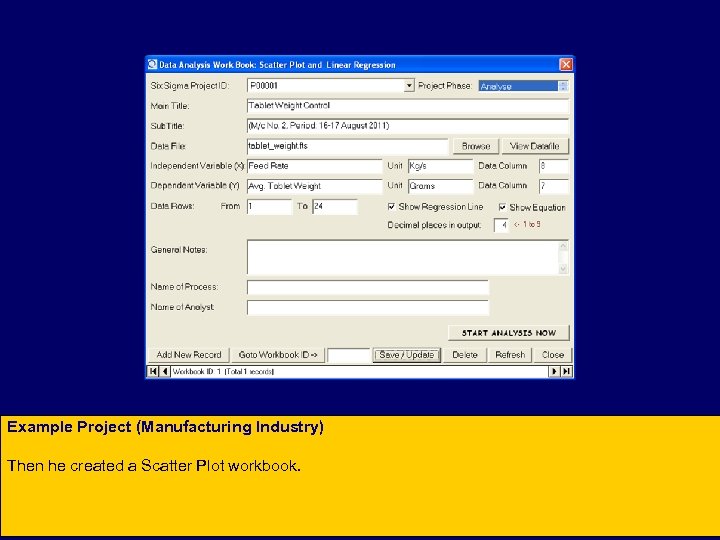This screenshot has height=540, width=720.
Task: Toggle Show Regression Line checkbox
Action: 391,207
